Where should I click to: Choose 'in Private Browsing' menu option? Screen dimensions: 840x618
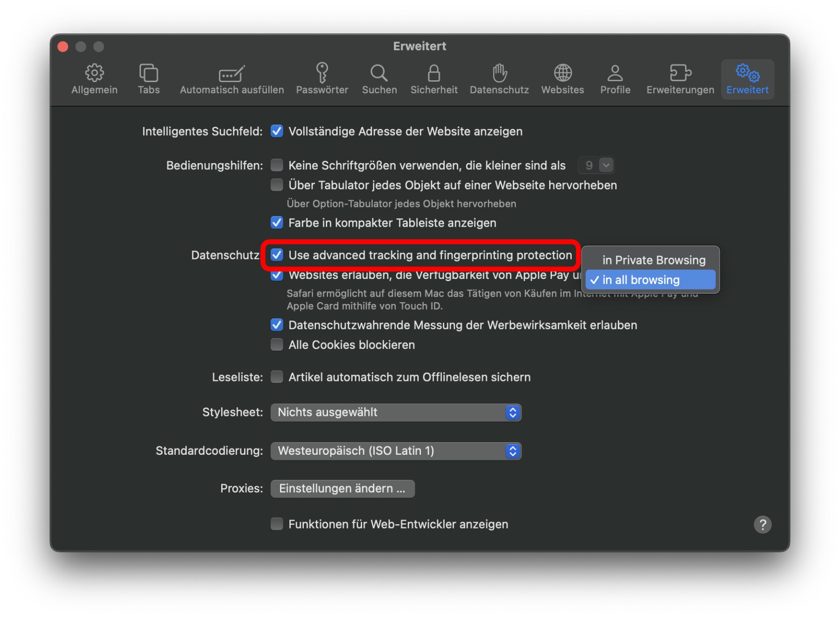tap(653, 260)
